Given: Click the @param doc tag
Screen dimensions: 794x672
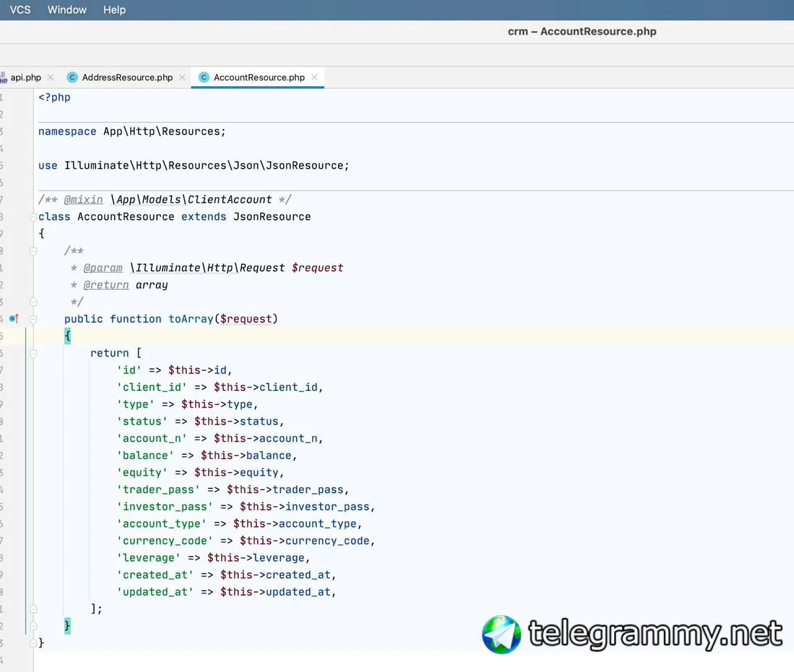Looking at the screenshot, I should click(103, 268).
